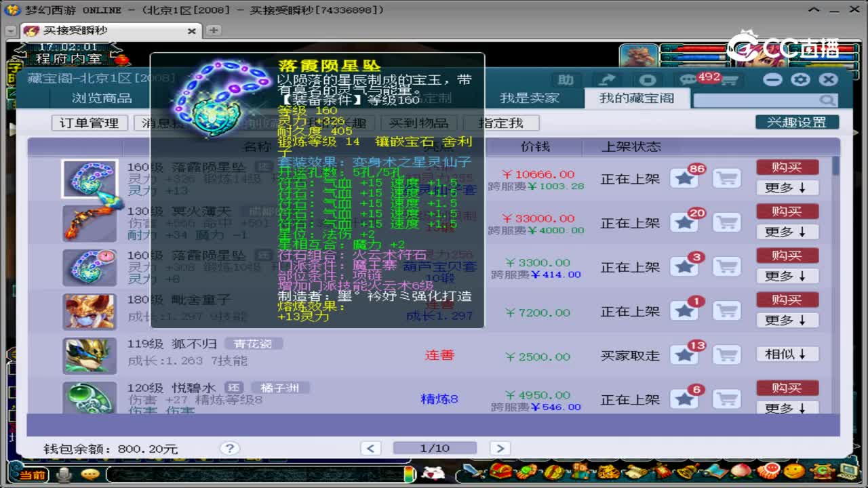Click 上架状态 column header
868x488 pixels.
click(x=631, y=146)
